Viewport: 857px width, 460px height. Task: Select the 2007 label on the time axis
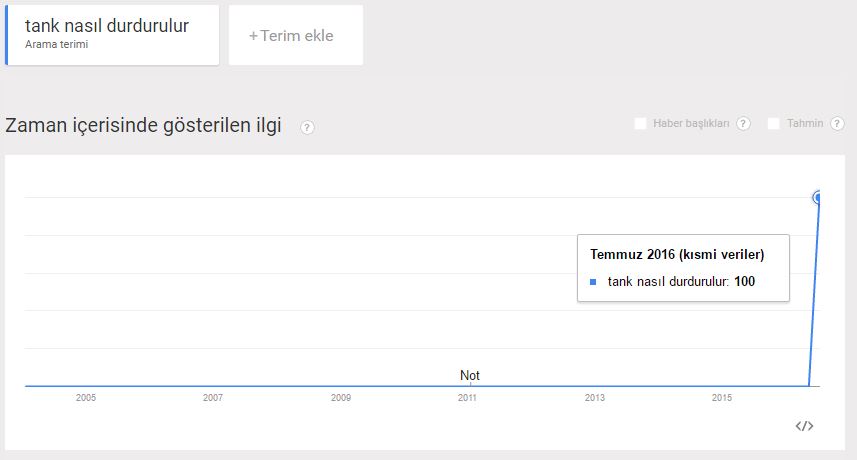point(213,398)
